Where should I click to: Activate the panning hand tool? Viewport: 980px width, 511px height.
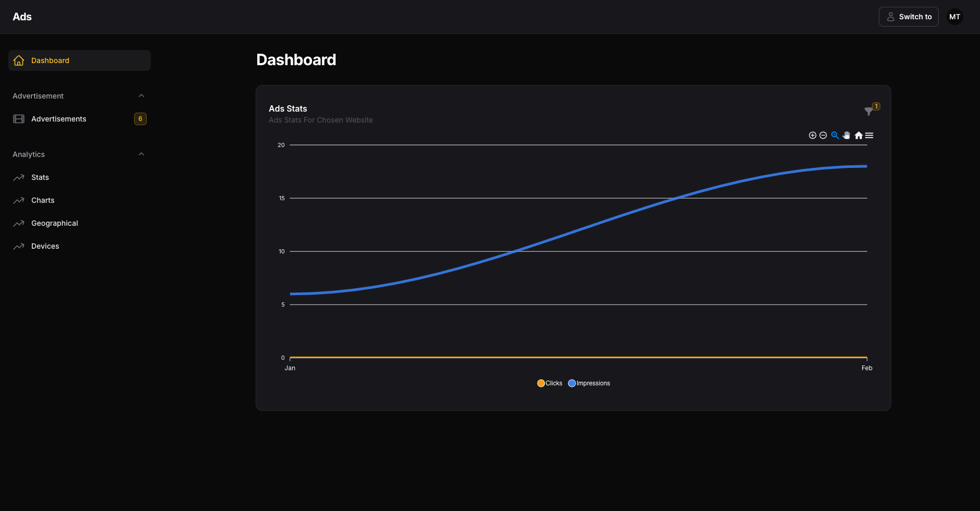tap(846, 136)
